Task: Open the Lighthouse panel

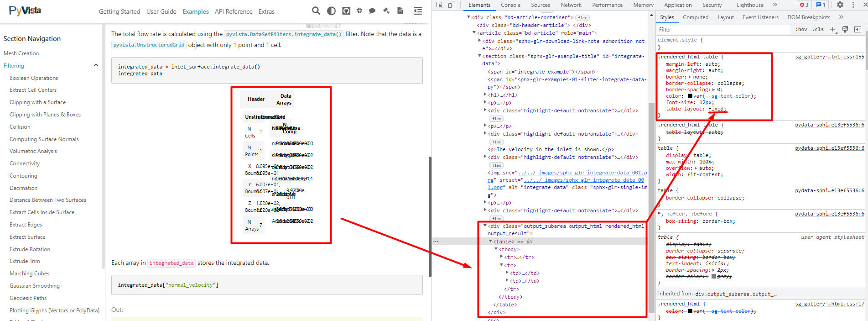Action: tap(750, 5)
